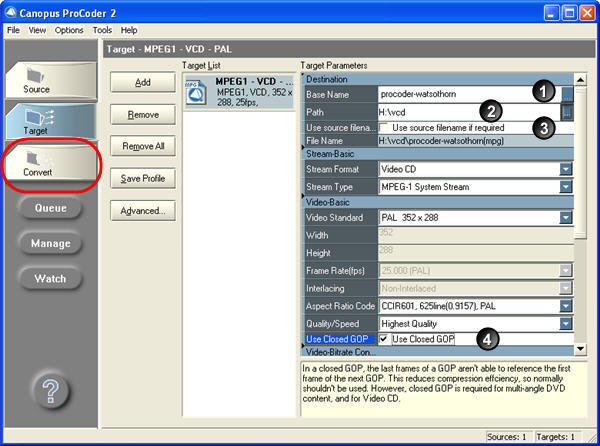Click the File Name value H:\vcd\procoder-watsothom(mpg)
The image size is (600, 446).
(x=441, y=141)
